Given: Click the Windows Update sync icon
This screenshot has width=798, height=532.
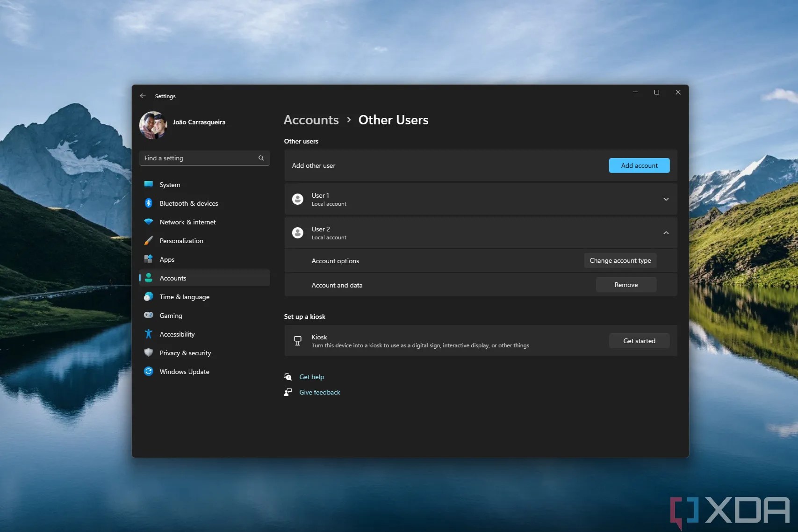Looking at the screenshot, I should pyautogui.click(x=149, y=371).
